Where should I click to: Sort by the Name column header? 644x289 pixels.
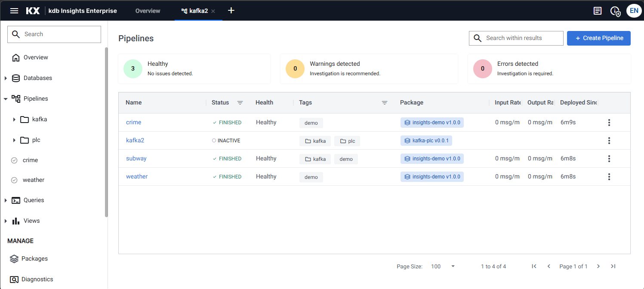point(134,103)
